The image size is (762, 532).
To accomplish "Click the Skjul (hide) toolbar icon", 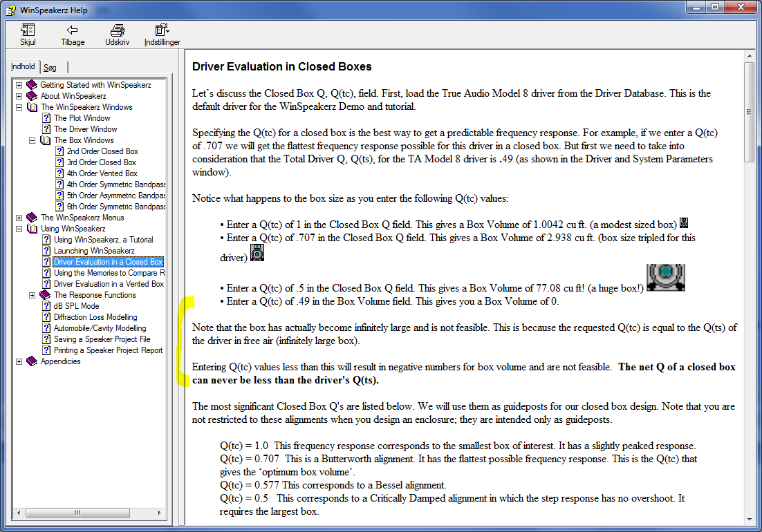I will (x=28, y=30).
